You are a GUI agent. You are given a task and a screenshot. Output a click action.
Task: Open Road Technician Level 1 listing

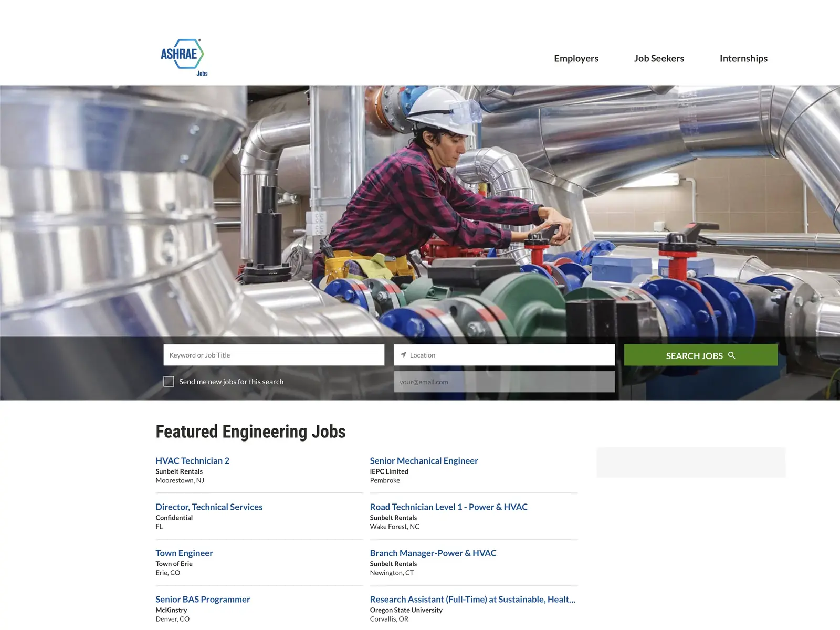[449, 507]
